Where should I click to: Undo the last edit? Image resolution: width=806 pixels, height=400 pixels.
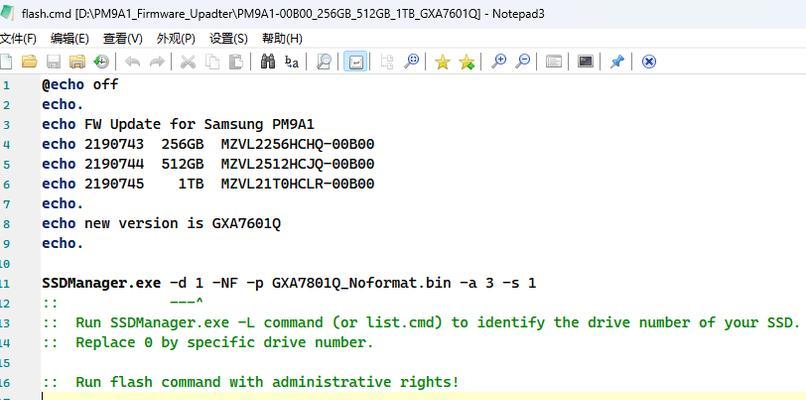(x=133, y=62)
